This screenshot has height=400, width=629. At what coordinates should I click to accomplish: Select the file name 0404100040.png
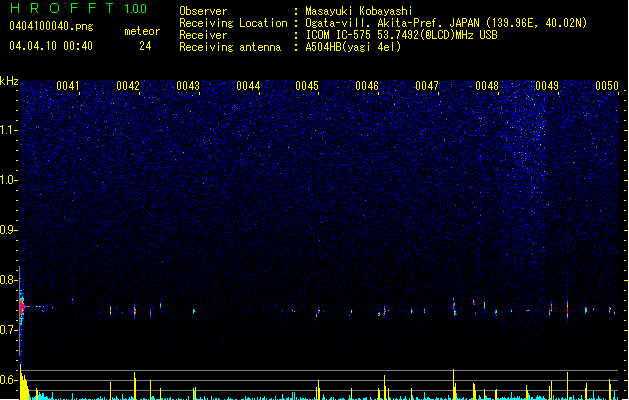pyautogui.click(x=51, y=26)
